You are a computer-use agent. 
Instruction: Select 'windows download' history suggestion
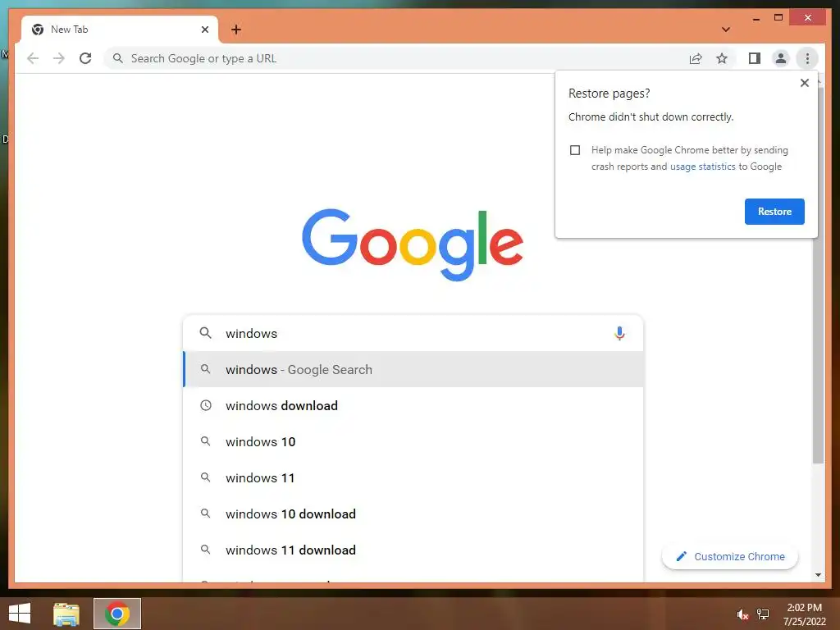pyautogui.click(x=413, y=405)
